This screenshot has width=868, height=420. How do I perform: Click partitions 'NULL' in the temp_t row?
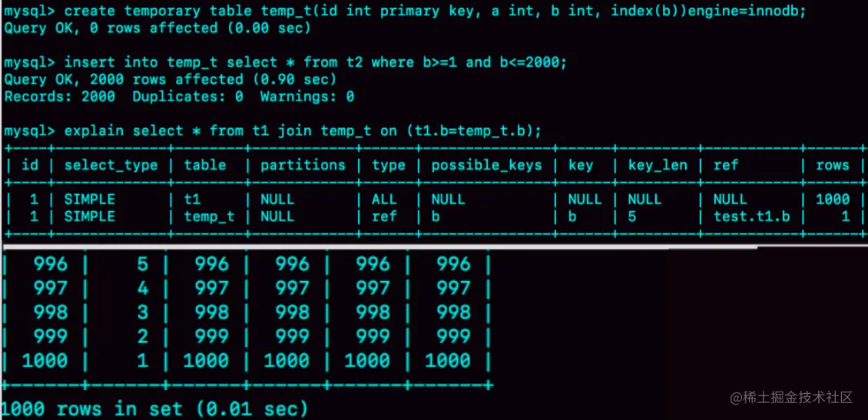277,217
